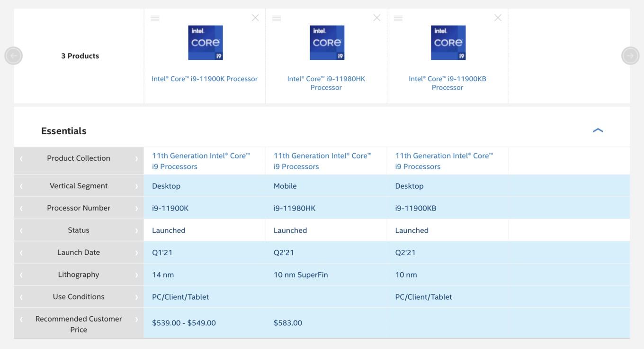The height and width of the screenshot is (349, 644).
Task: Open i9-11980HK Product Collection link
Action: (x=322, y=161)
